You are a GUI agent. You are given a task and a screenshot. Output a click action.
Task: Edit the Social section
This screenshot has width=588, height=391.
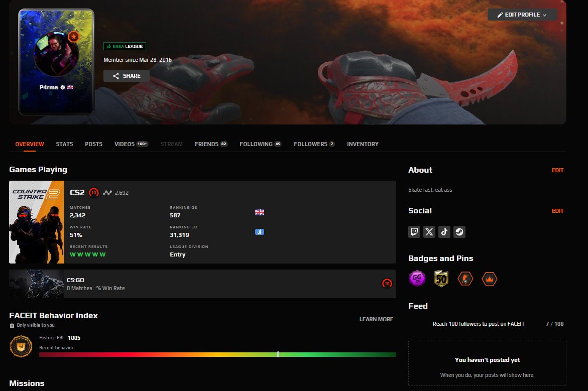(x=558, y=211)
